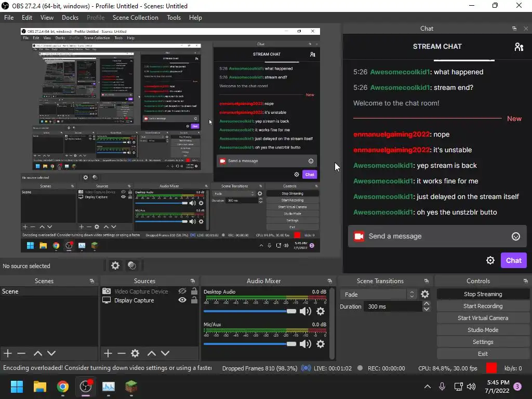
Task: Click the Duration 300 ms field
Action: pyautogui.click(x=393, y=307)
